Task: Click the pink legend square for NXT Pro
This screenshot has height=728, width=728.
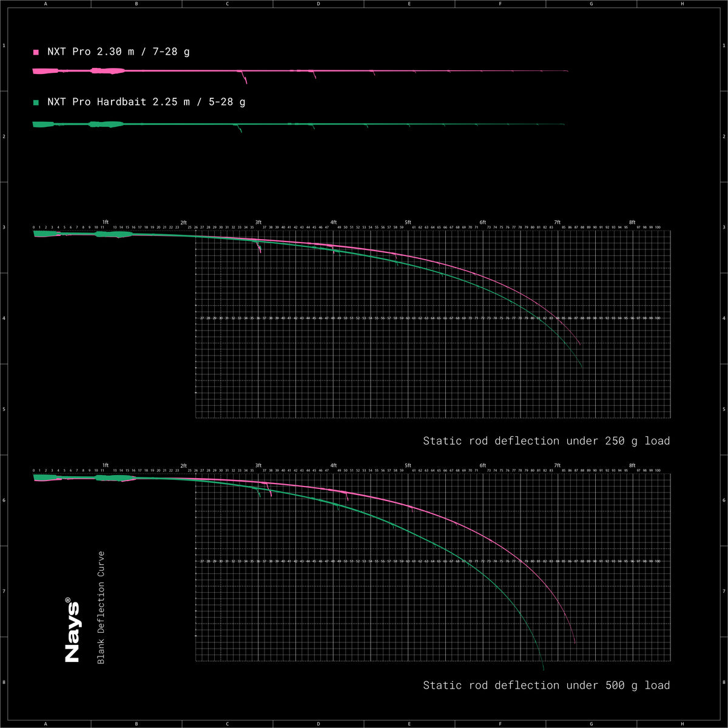Action: [36, 52]
